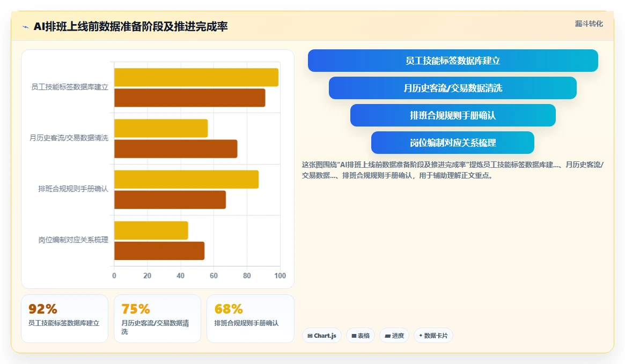Viewport: 625px width, 364px height.
Task: Click the small icon before the card title
Action: pyautogui.click(x=26, y=27)
